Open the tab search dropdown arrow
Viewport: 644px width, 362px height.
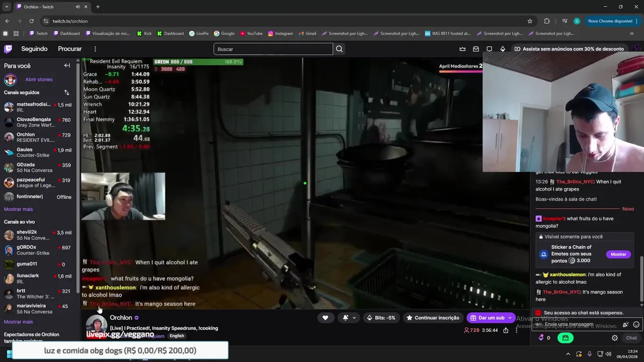pos(6,7)
